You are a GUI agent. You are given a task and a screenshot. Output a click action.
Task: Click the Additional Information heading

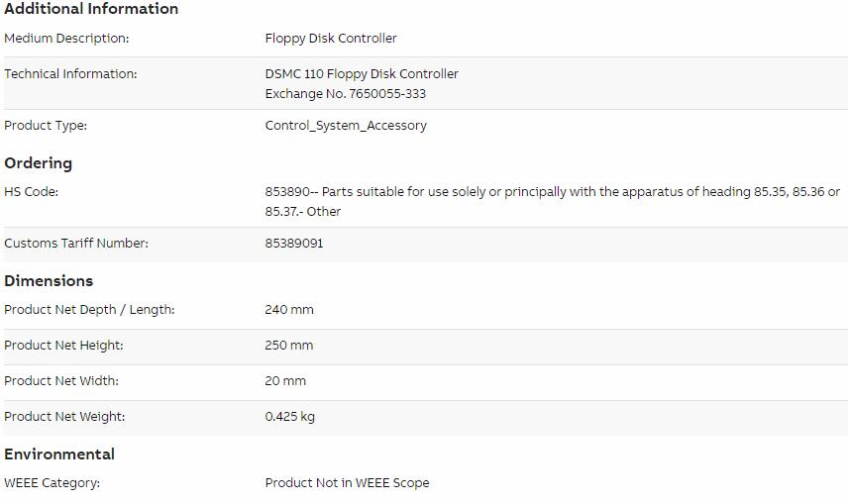91,9
